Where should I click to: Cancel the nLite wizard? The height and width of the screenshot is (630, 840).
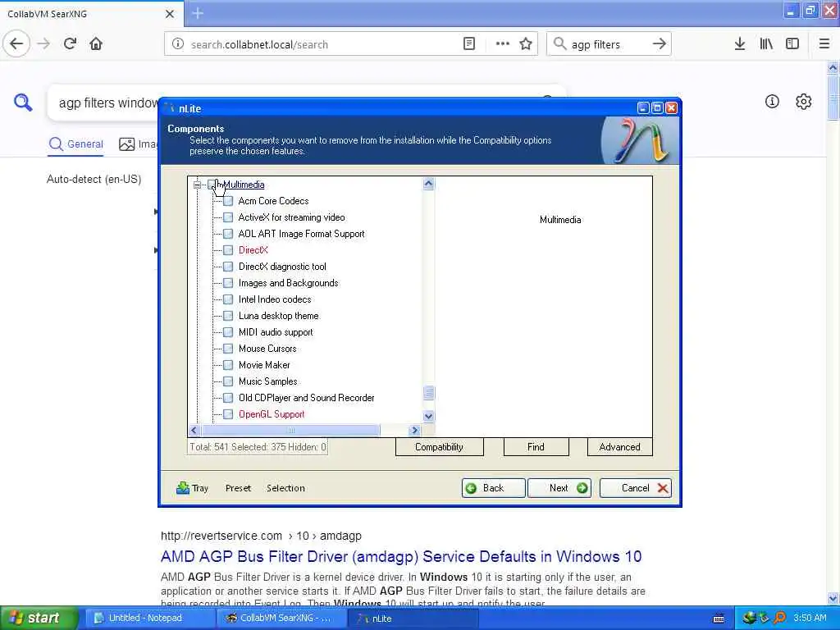coord(636,488)
